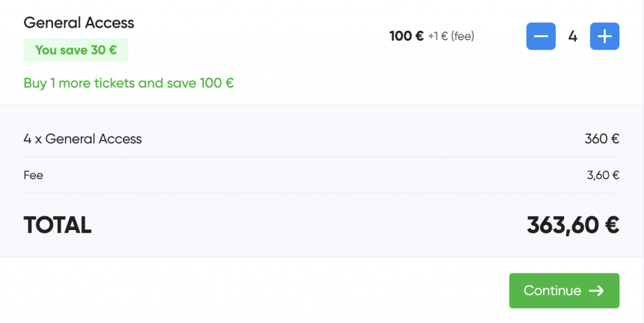
Task: Click the "+1 € (fee)" note
Action: tap(451, 36)
